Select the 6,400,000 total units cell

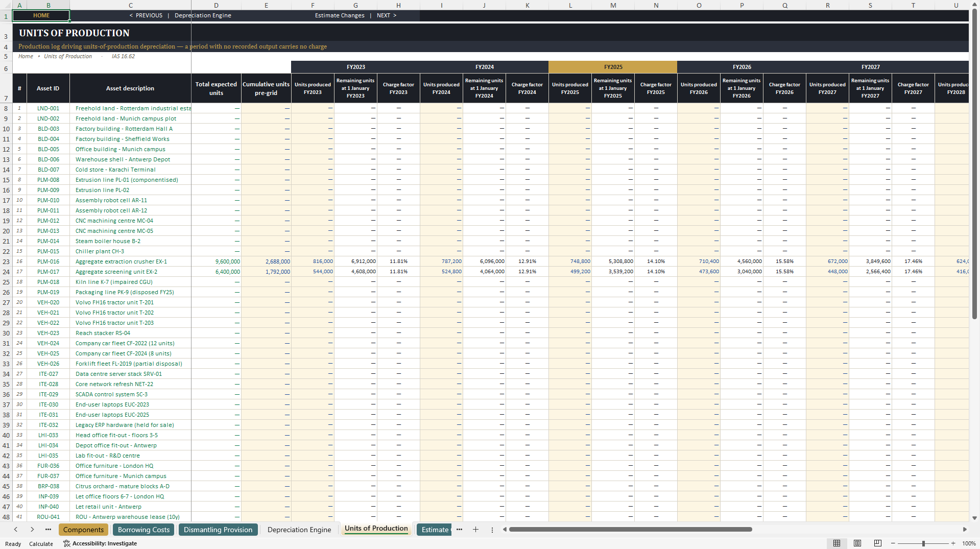tap(216, 272)
